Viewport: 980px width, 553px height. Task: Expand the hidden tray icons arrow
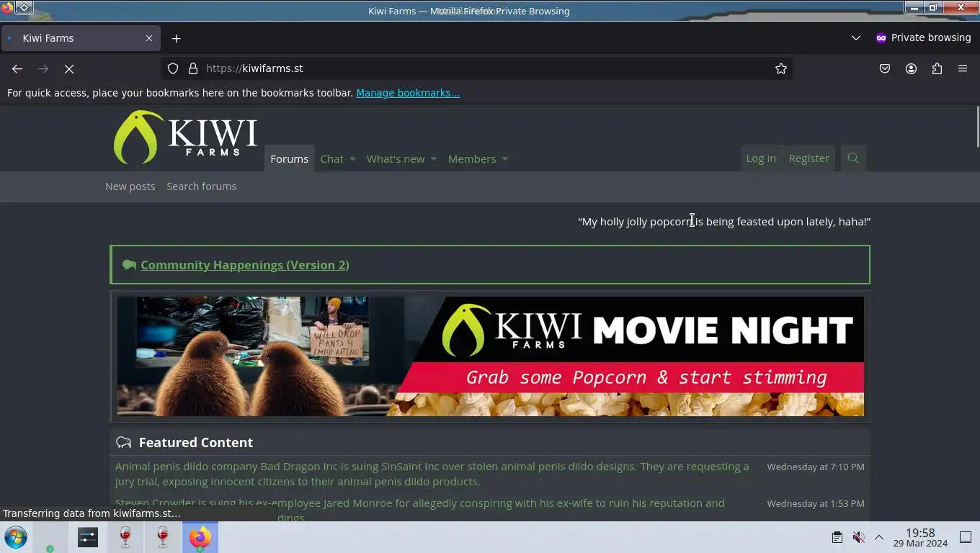tap(879, 537)
